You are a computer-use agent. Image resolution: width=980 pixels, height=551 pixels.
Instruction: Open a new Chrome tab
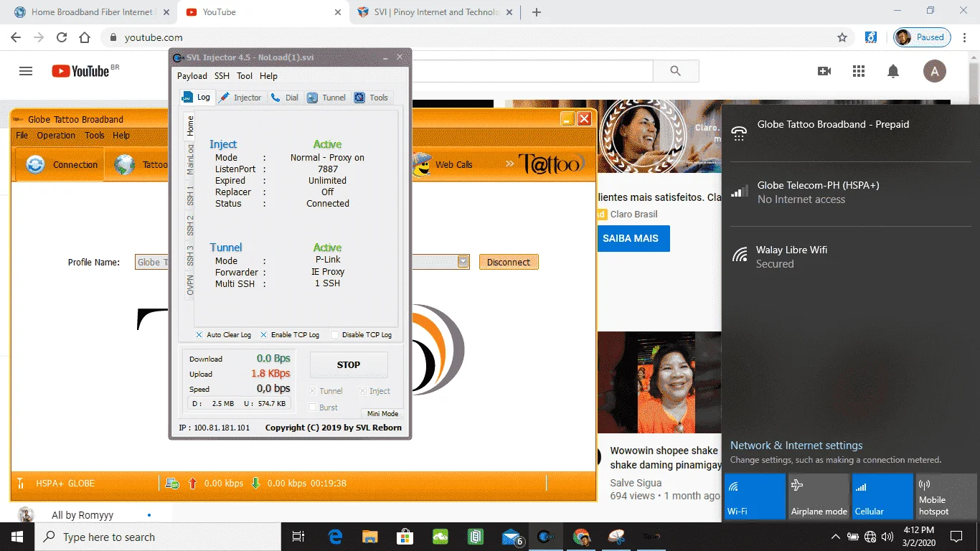pyautogui.click(x=536, y=12)
